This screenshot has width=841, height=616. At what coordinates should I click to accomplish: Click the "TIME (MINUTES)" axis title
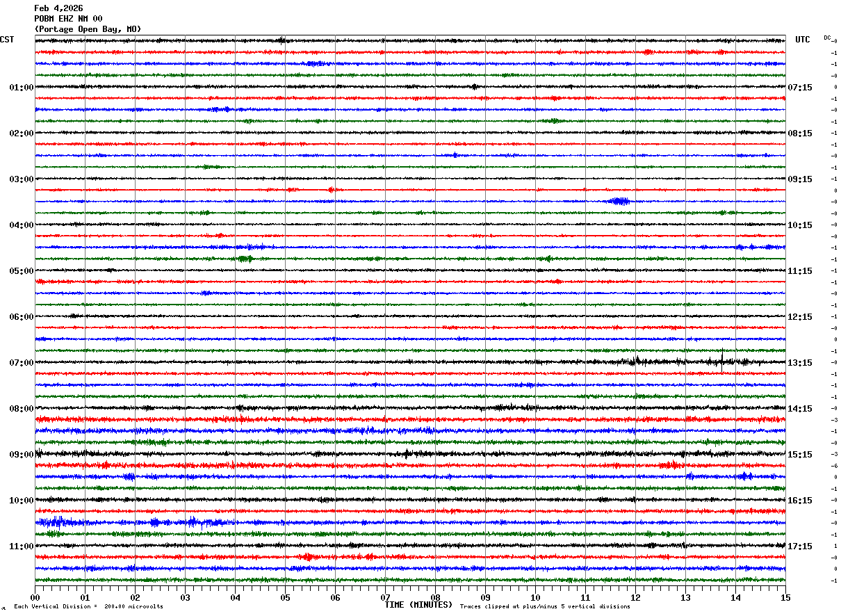click(x=418, y=605)
